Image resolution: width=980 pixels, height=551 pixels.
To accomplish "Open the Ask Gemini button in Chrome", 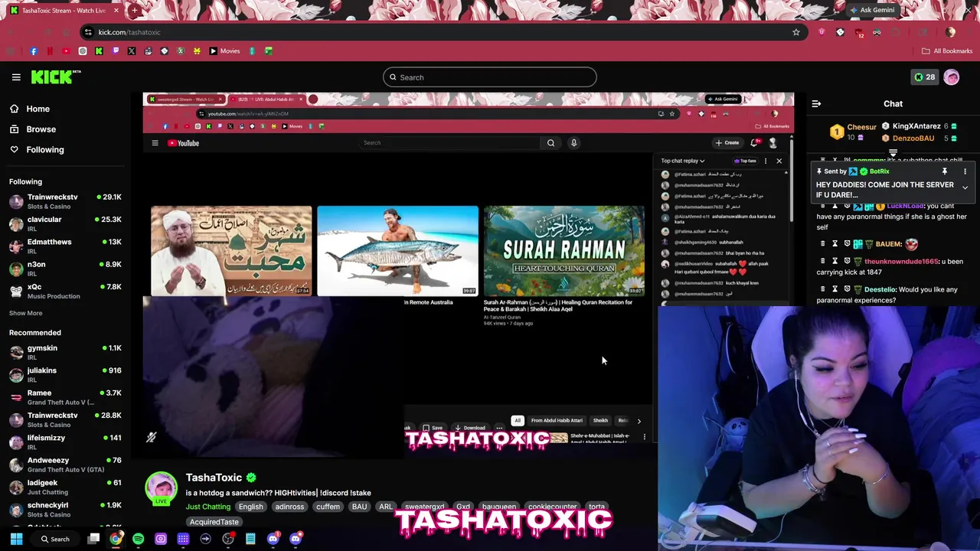I will point(871,10).
